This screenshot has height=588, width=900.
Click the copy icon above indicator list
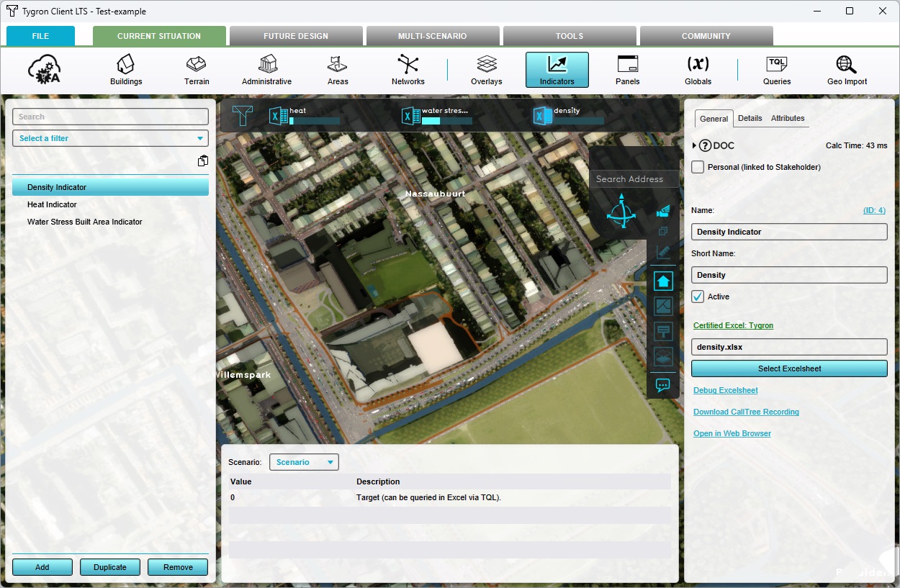coord(203,161)
